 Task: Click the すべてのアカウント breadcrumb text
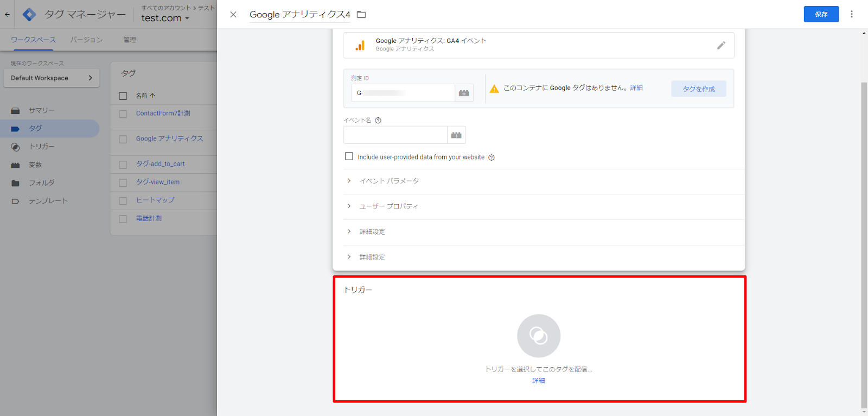click(x=166, y=8)
